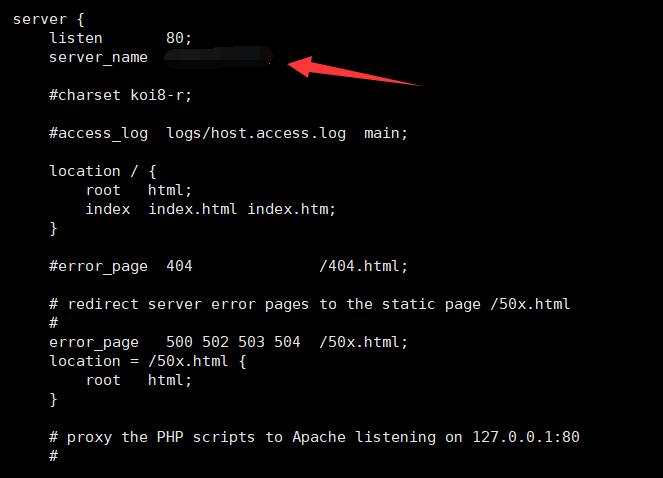Click the 'redirect server error pages' comment
This screenshot has height=478, width=663.
coord(310,305)
